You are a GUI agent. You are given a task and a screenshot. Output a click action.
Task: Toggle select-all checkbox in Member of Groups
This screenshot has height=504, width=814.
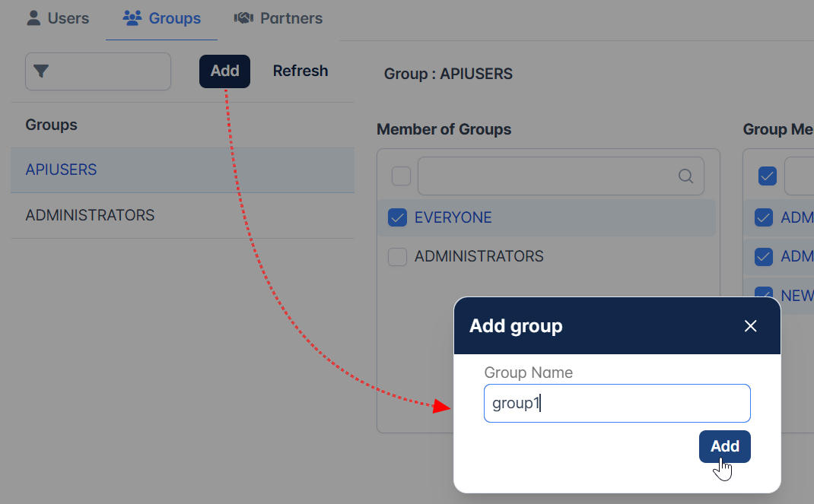(x=401, y=176)
